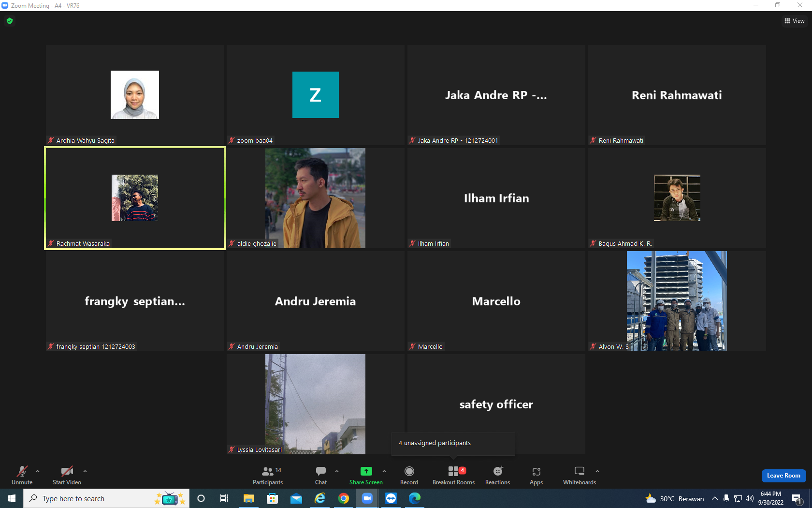Open Google Chrome from the taskbar
812x508 pixels.
point(344,498)
